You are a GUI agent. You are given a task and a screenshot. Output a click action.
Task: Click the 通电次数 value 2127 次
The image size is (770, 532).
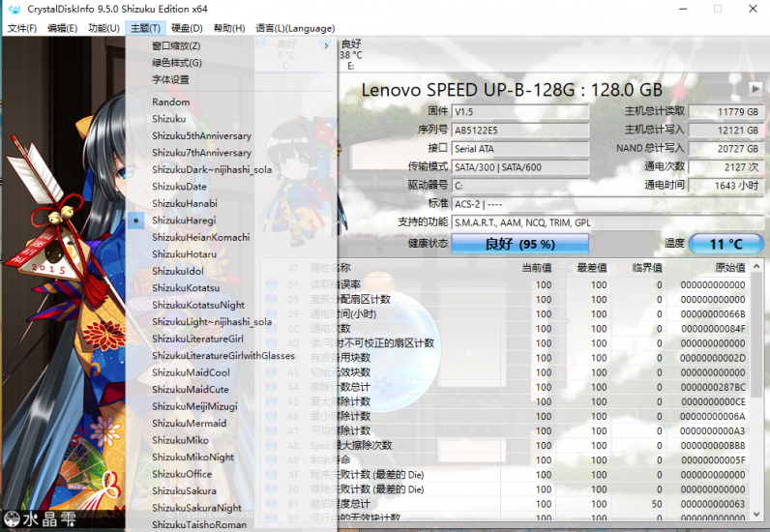click(x=726, y=167)
